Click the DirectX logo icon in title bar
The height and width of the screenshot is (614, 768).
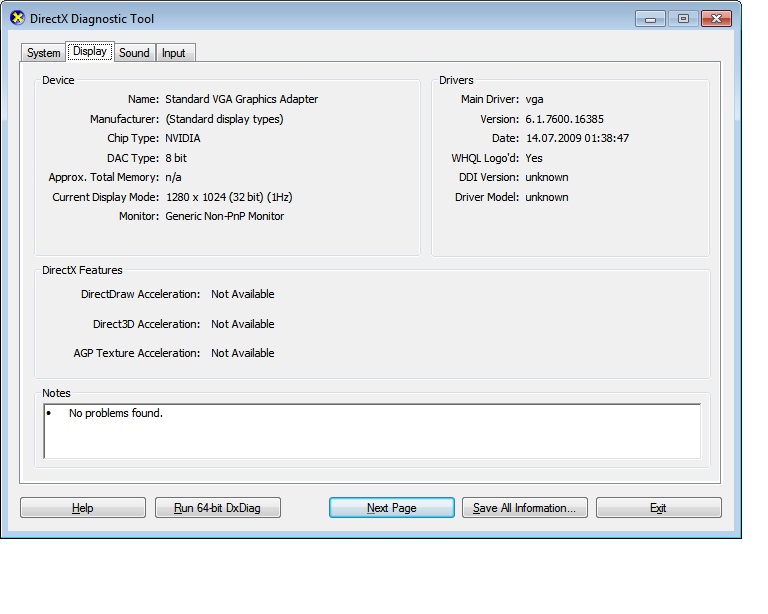tap(17, 19)
